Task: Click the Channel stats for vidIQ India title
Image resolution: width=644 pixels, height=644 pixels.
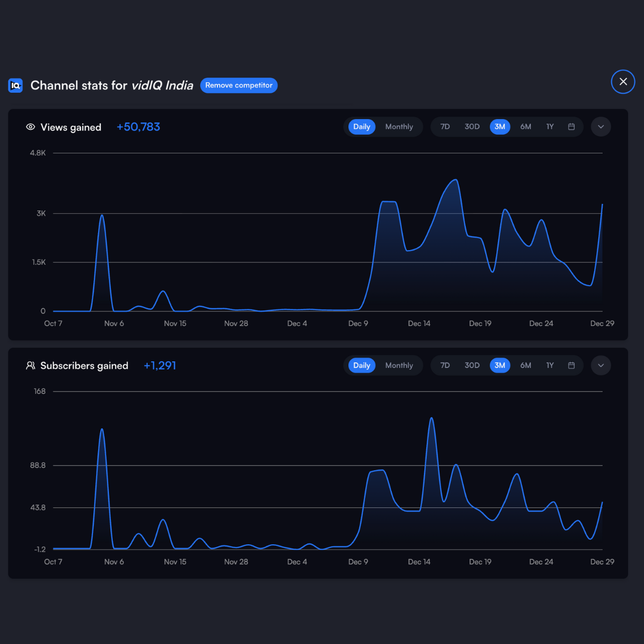Action: point(112,85)
